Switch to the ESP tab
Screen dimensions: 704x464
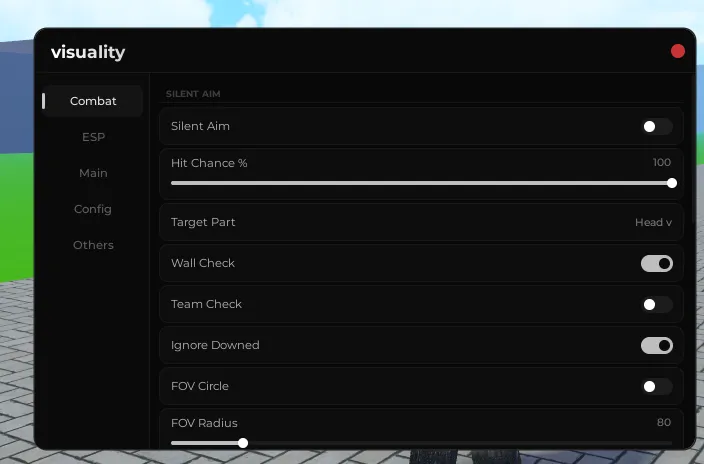click(93, 137)
